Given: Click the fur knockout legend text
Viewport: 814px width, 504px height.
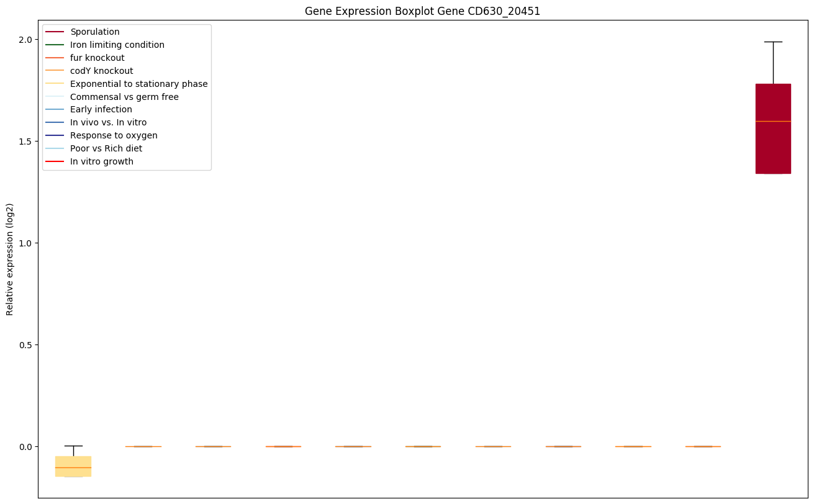Looking at the screenshot, I should click(x=97, y=58).
